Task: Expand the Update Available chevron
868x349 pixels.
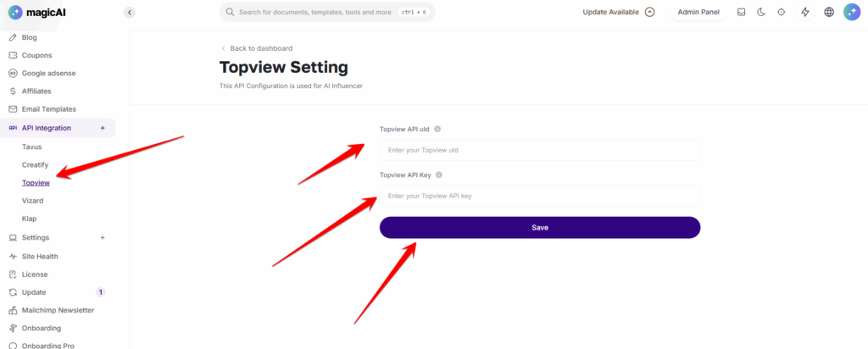Action: [650, 12]
